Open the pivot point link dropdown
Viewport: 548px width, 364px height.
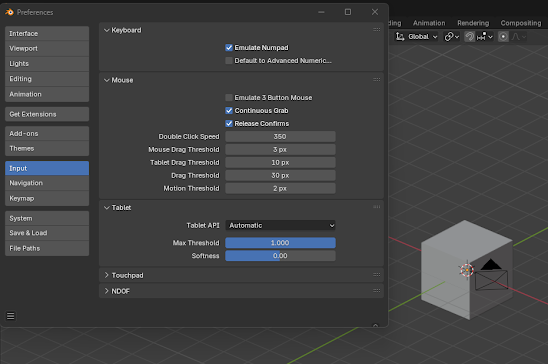click(452, 37)
